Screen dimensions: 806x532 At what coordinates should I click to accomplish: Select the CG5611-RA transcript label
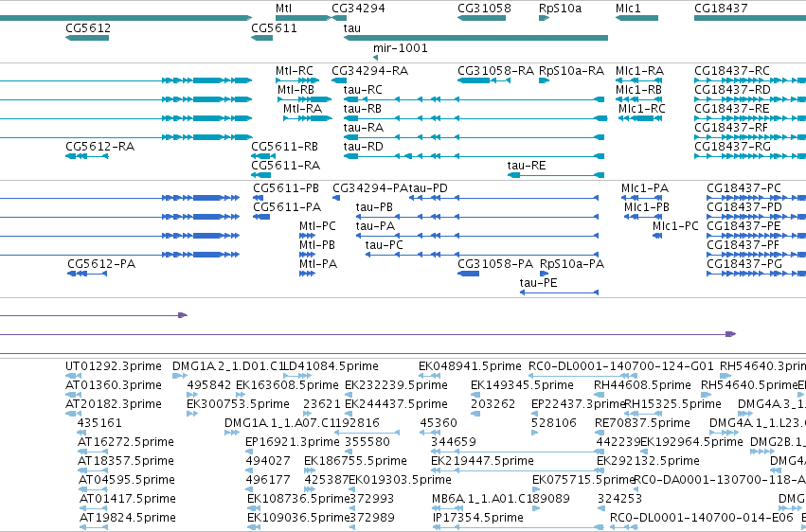(x=285, y=166)
